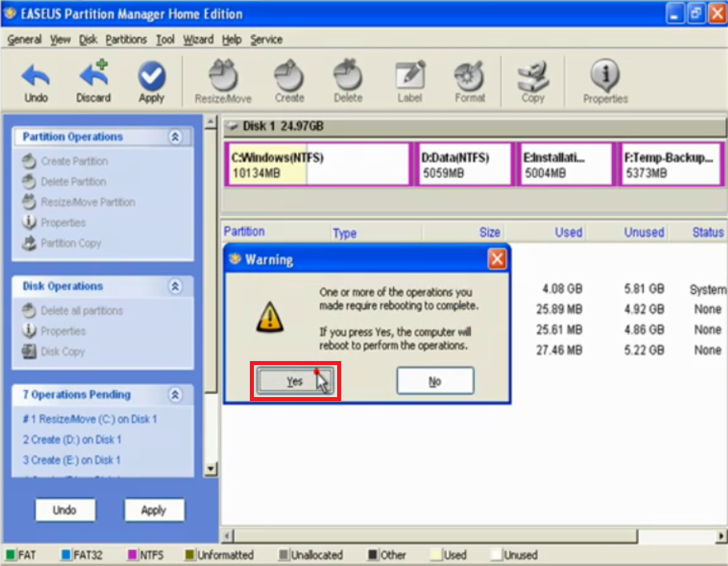Click the FAT32 blue legend swatch

click(x=66, y=555)
